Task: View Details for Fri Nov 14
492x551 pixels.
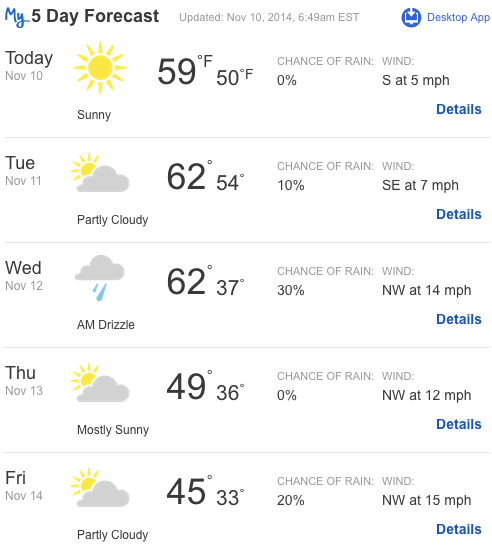Action: (x=459, y=530)
